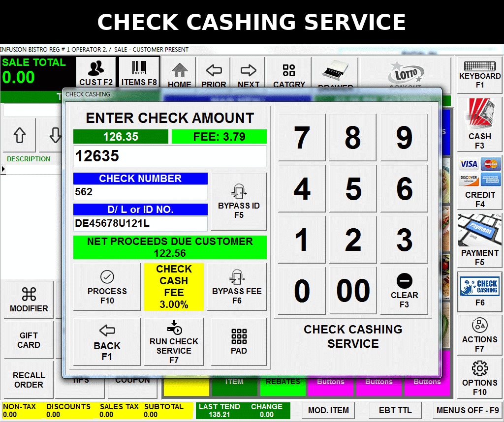Click the Process F10 button

click(x=107, y=287)
